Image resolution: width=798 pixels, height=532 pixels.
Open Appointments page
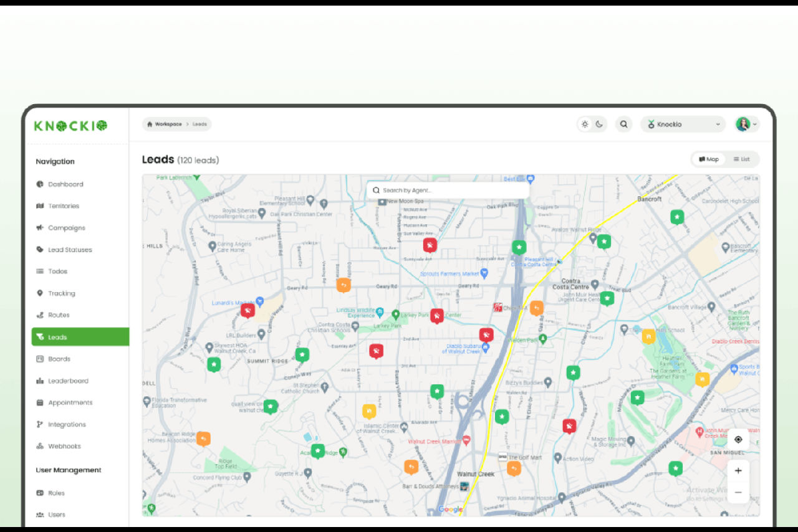(x=70, y=402)
